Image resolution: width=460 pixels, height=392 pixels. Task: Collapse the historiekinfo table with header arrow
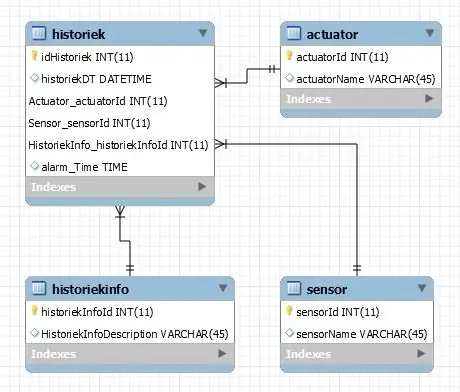point(223,288)
